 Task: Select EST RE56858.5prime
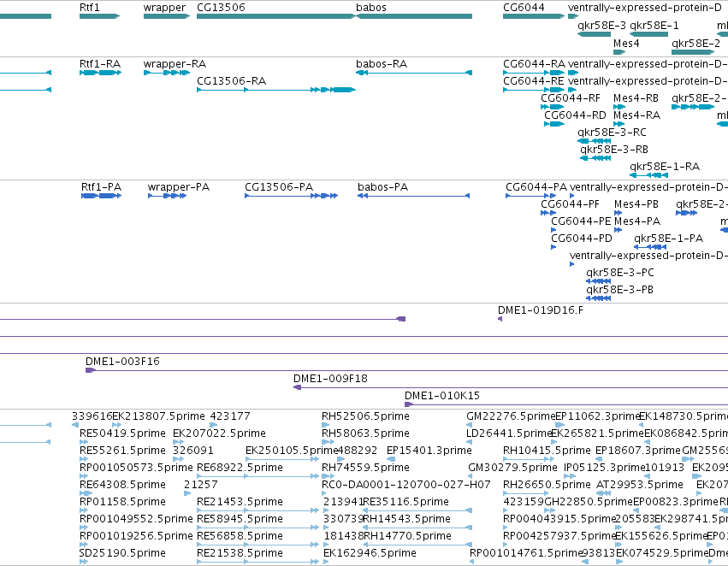click(x=257, y=545)
